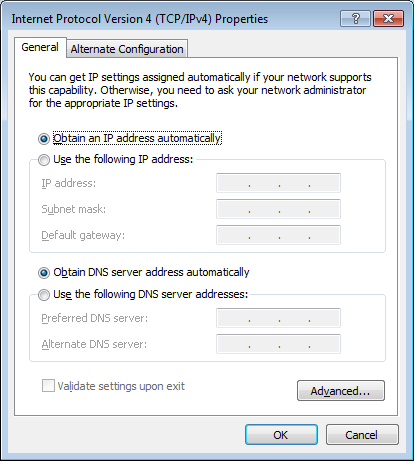Click the IP address input field
418x461 pixels.
(278, 183)
